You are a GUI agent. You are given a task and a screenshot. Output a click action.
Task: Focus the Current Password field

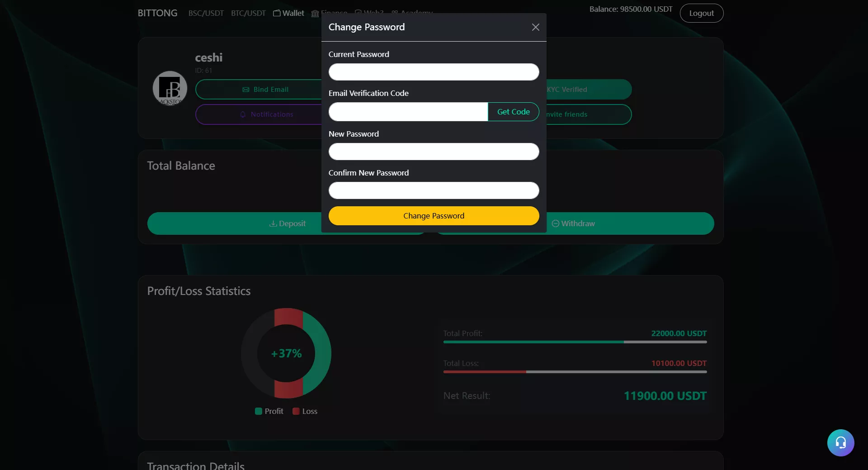434,72
